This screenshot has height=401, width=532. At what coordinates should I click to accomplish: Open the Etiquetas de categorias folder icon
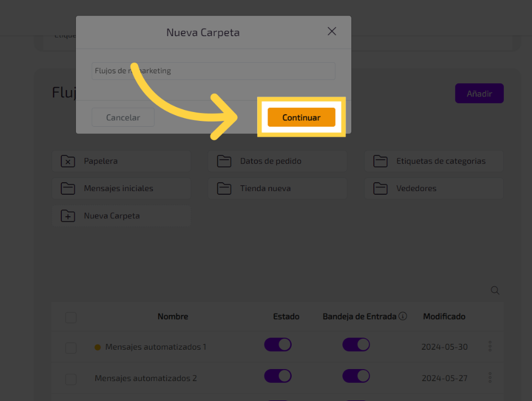point(380,161)
